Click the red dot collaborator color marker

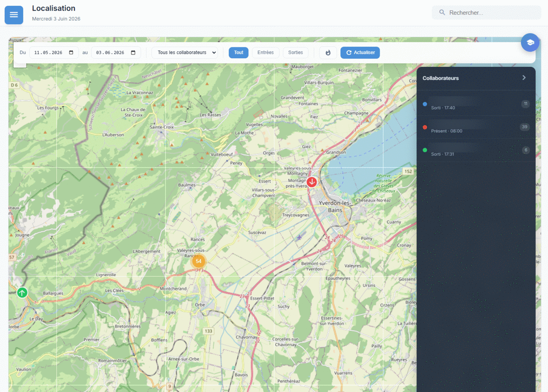425,127
